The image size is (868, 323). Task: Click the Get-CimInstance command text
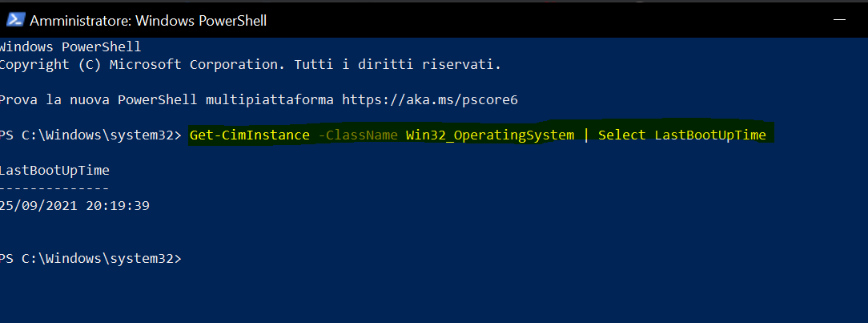click(249, 135)
